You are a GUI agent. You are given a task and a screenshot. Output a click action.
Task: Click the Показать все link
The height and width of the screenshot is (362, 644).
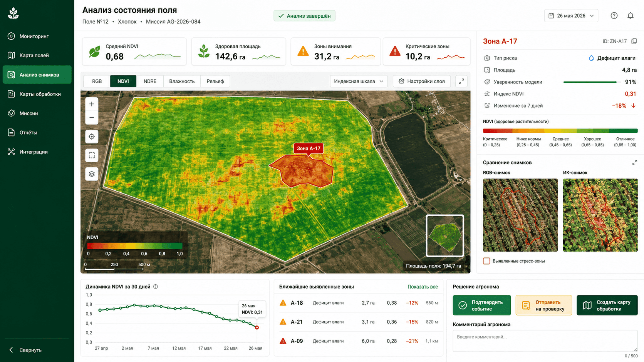[423, 287]
